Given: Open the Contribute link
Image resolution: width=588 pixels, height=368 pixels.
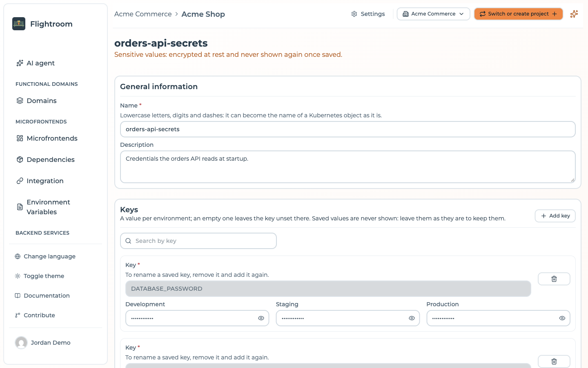Looking at the screenshot, I should (x=35, y=315).
